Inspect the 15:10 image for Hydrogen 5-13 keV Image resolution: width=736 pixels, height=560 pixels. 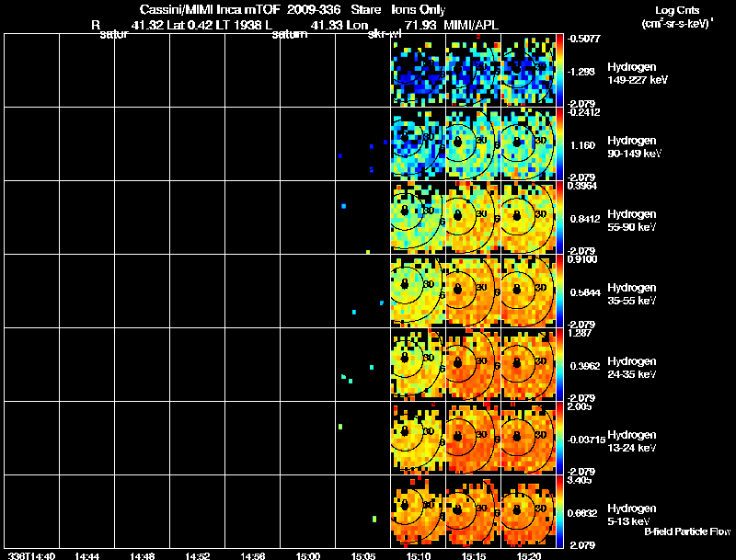[418, 512]
